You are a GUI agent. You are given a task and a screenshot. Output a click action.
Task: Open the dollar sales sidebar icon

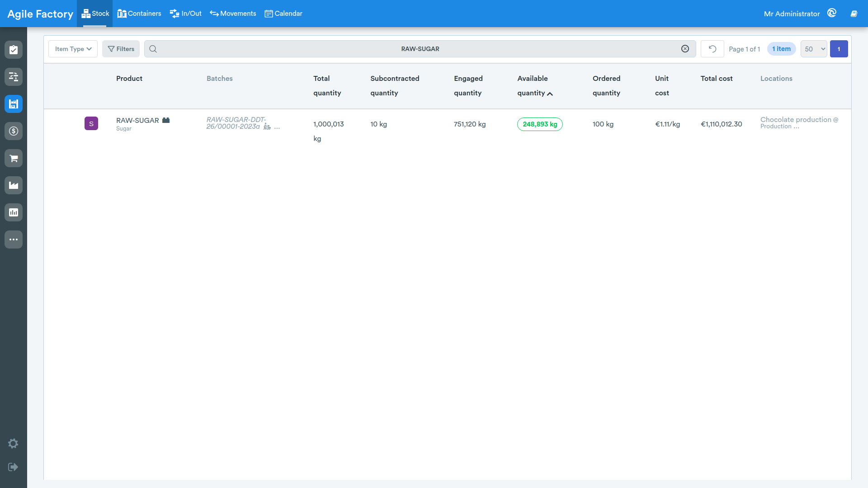pyautogui.click(x=14, y=131)
